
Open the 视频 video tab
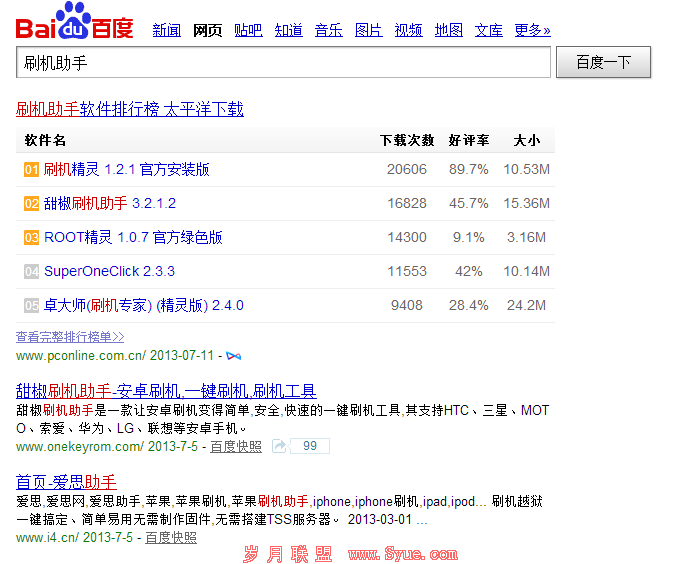(x=409, y=30)
